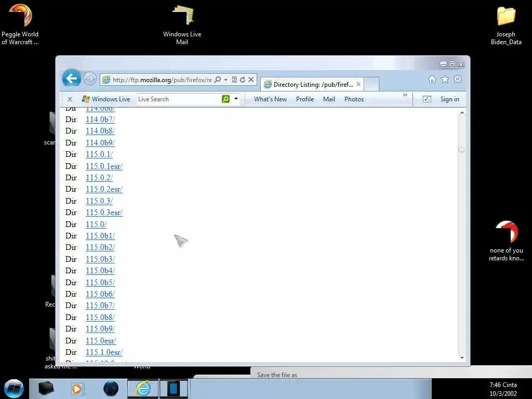This screenshot has height=399, width=532.
Task: Click the scrollbar down arrow
Action: pyautogui.click(x=462, y=357)
